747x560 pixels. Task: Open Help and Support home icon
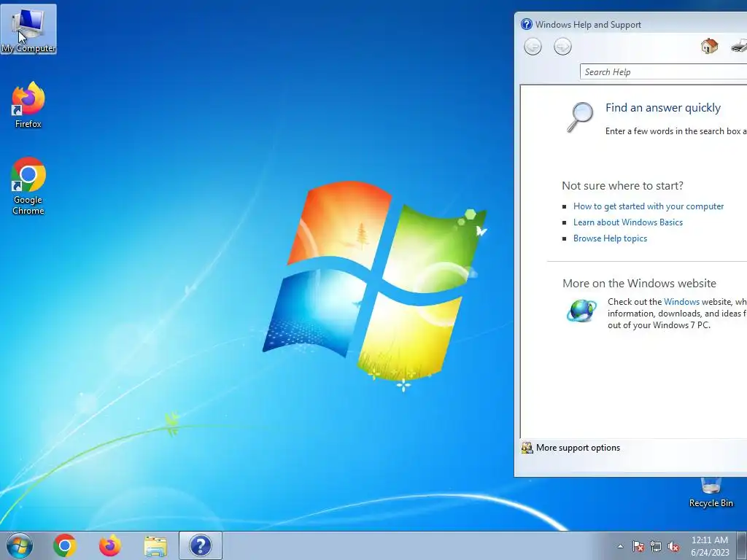point(709,46)
